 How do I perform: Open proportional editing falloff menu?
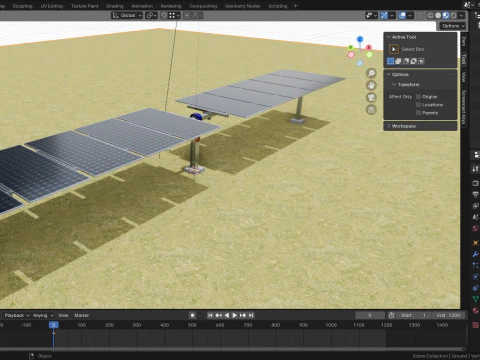coord(197,15)
